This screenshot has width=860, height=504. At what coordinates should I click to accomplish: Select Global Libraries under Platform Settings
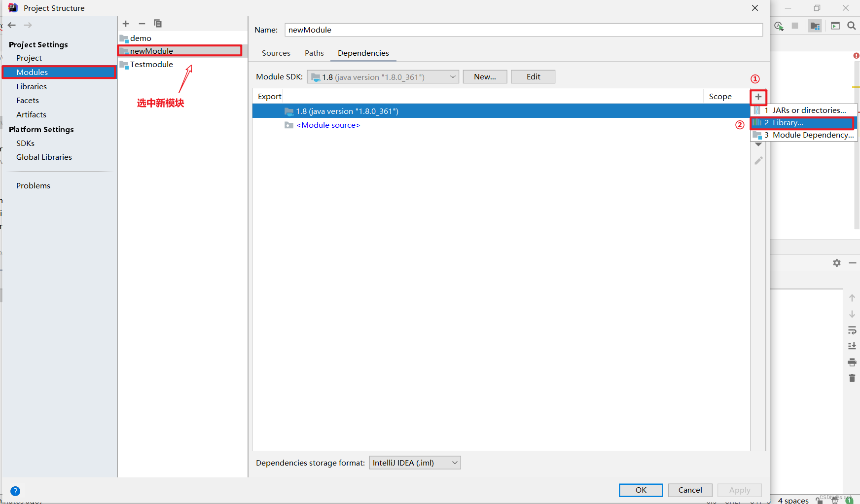(x=44, y=157)
